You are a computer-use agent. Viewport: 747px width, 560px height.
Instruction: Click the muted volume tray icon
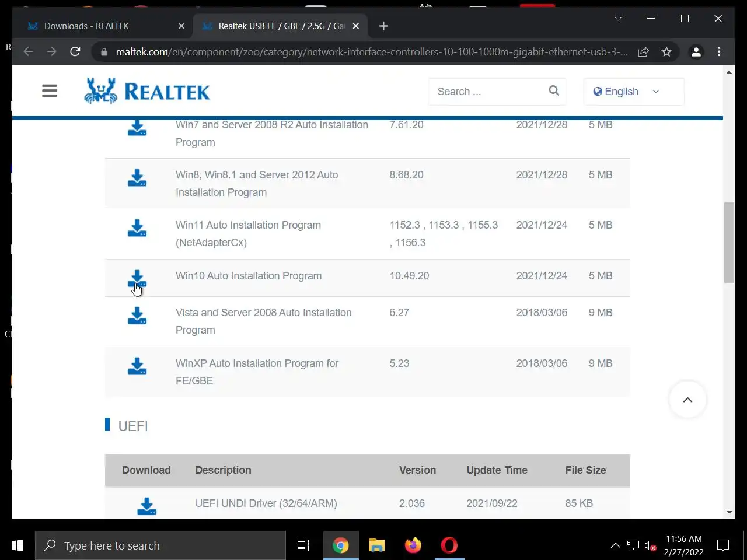(x=650, y=546)
